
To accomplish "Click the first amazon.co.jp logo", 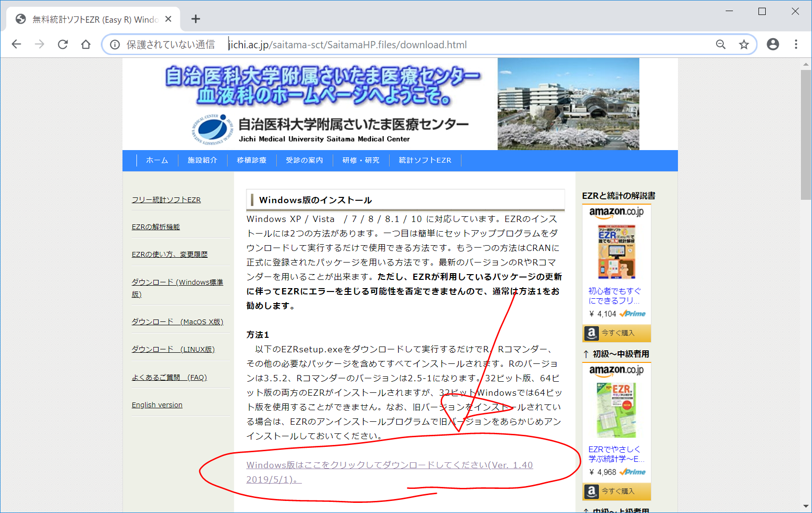I will tap(616, 212).
